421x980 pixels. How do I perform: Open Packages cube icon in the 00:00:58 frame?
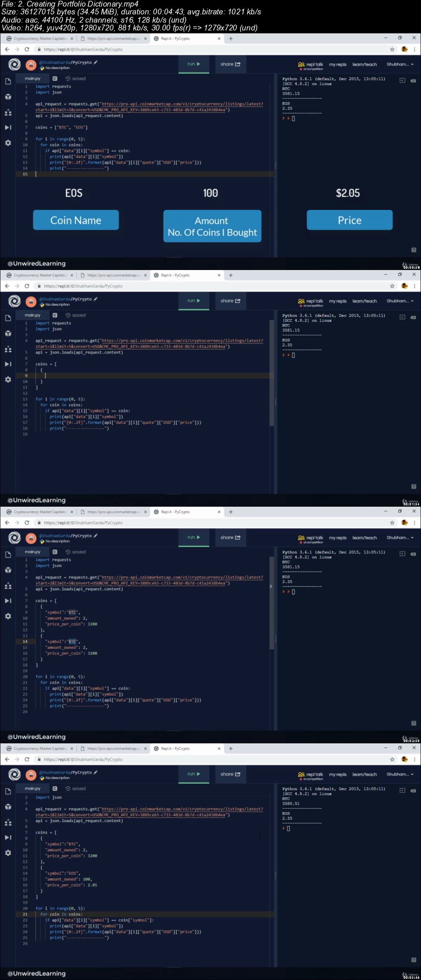8,97
